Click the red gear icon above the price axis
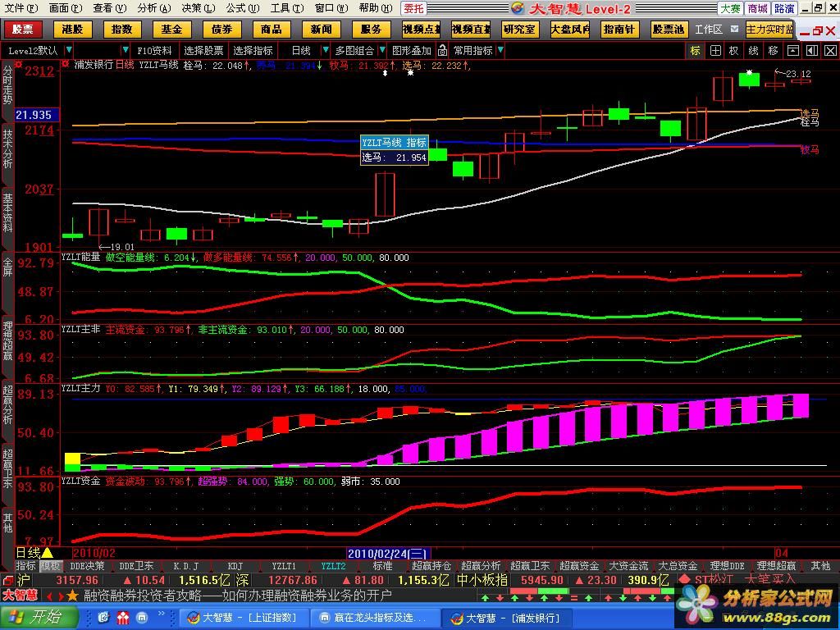The width and height of the screenshot is (840, 630). coord(19,64)
